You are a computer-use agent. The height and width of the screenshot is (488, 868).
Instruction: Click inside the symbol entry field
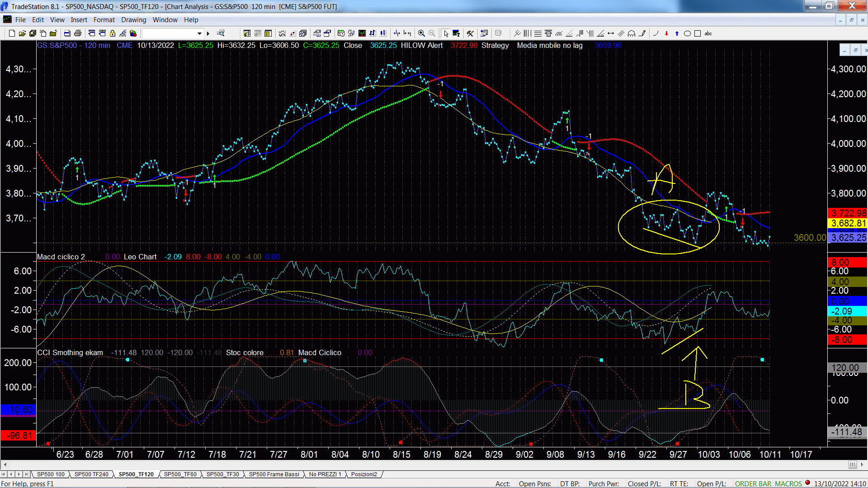click(x=169, y=33)
